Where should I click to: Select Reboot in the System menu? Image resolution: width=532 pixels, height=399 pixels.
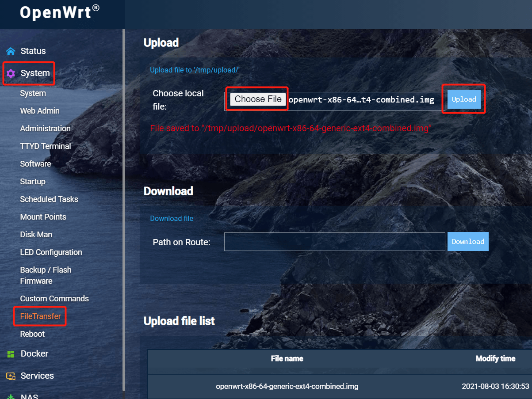(x=32, y=334)
